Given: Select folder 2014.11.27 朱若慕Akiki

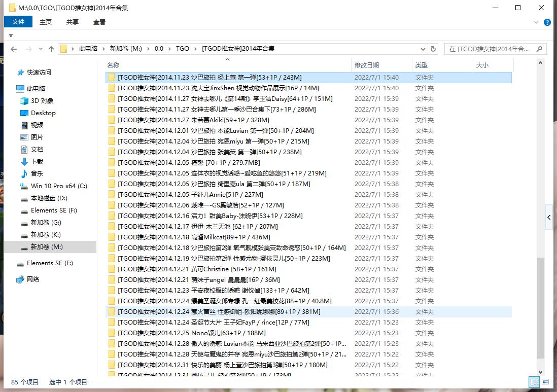Looking at the screenshot, I should coord(308,120).
